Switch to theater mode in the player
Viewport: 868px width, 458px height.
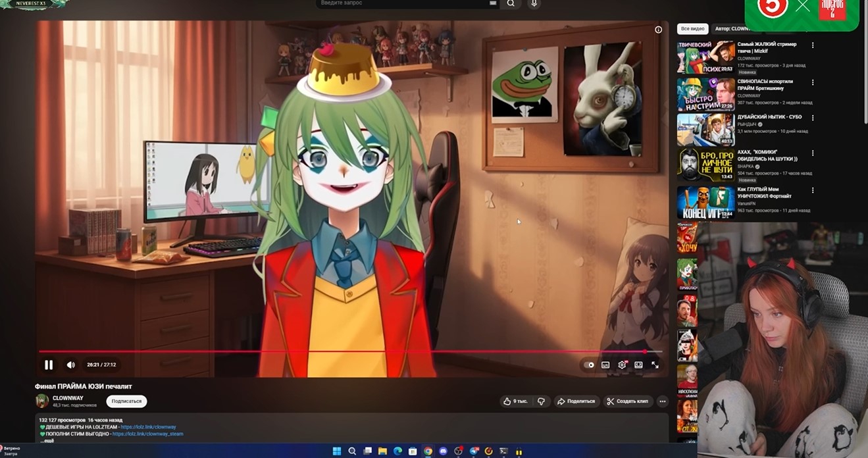click(638, 365)
